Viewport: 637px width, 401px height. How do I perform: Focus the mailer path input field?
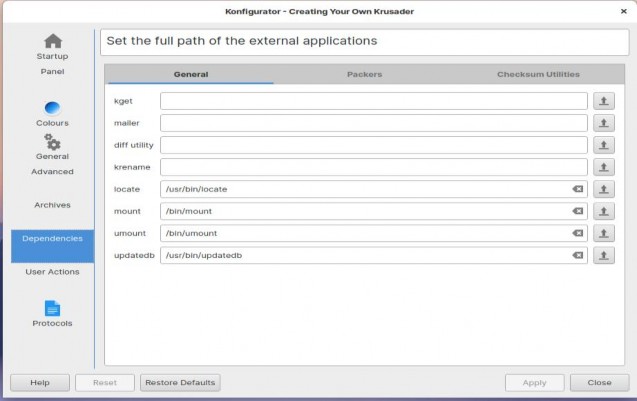374,123
